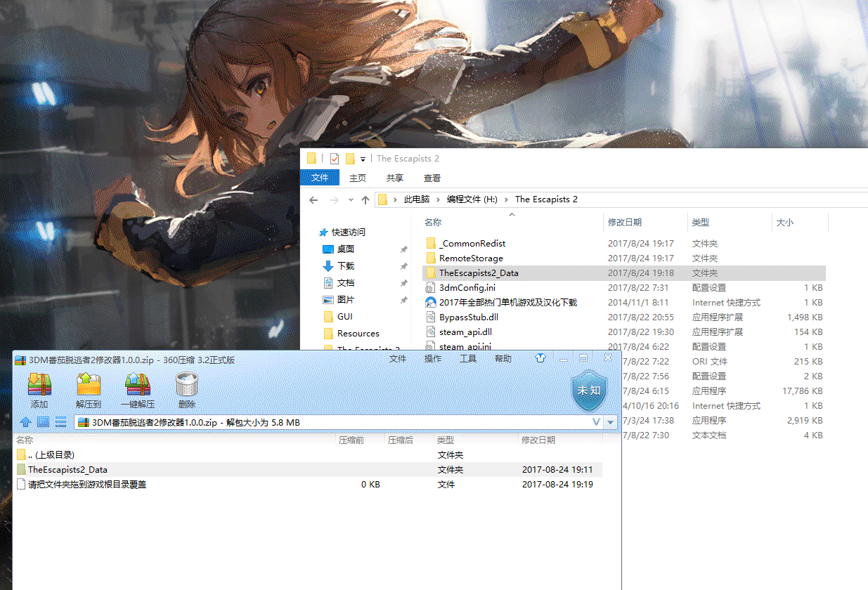Select the RemoteStorage folder in Explorer

pos(623,258)
